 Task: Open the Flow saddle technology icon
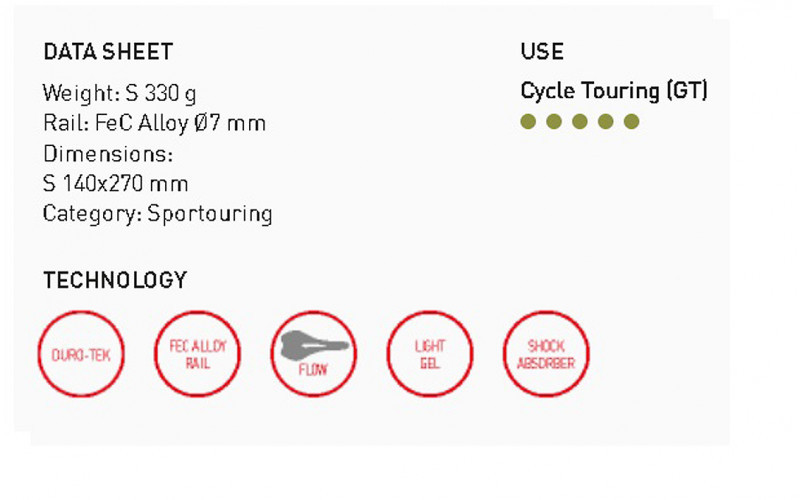314,354
